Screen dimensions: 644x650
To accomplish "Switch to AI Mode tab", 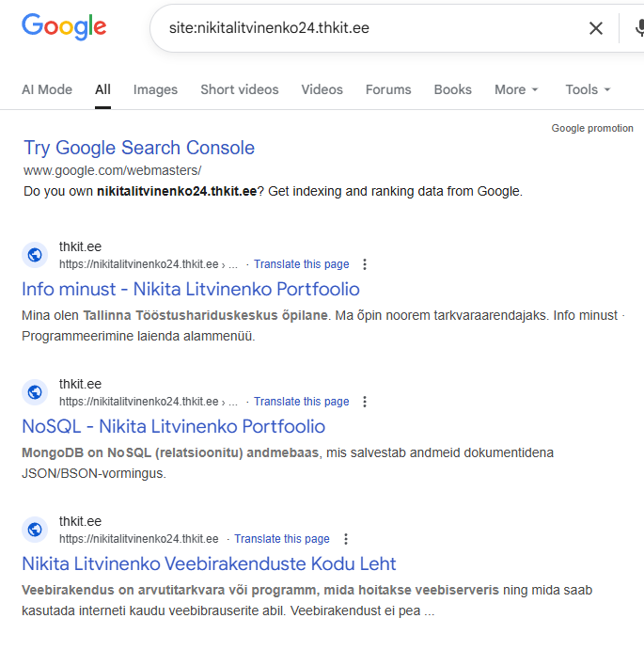I will pos(47,89).
